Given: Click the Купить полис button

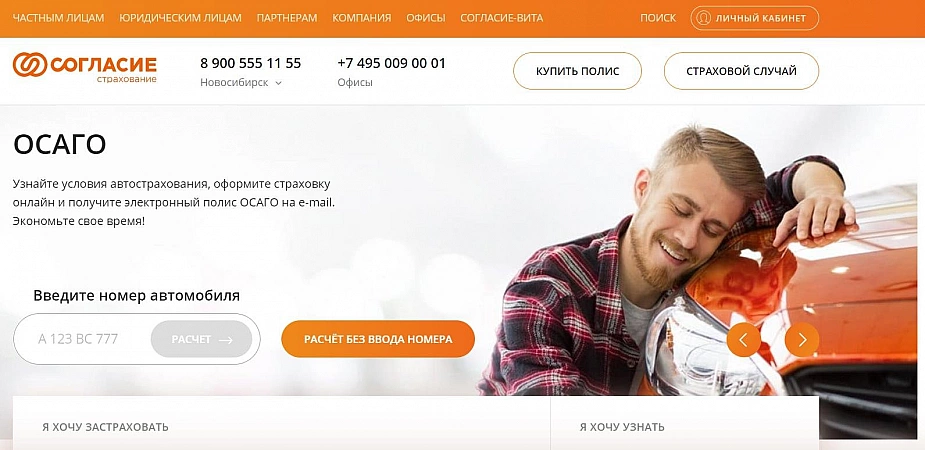Looking at the screenshot, I should point(578,71).
